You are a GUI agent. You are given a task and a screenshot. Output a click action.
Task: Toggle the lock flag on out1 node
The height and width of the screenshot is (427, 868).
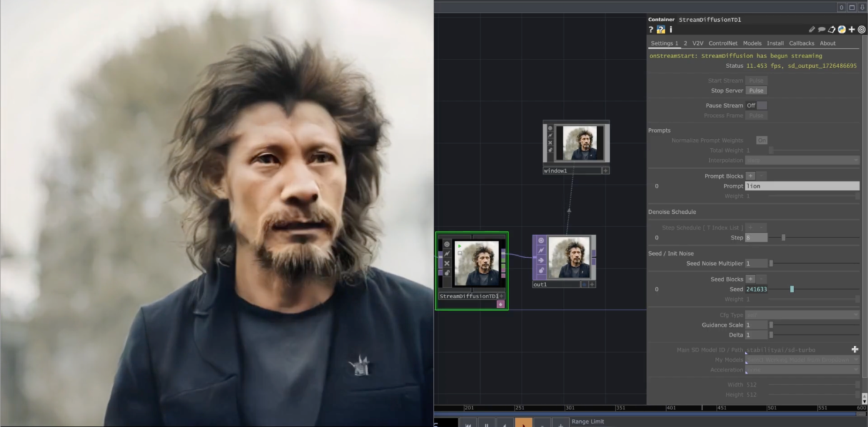541,271
